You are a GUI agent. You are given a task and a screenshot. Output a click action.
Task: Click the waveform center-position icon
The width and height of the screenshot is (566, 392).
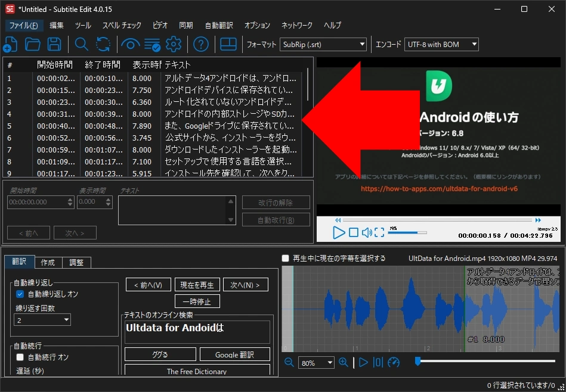point(378,362)
